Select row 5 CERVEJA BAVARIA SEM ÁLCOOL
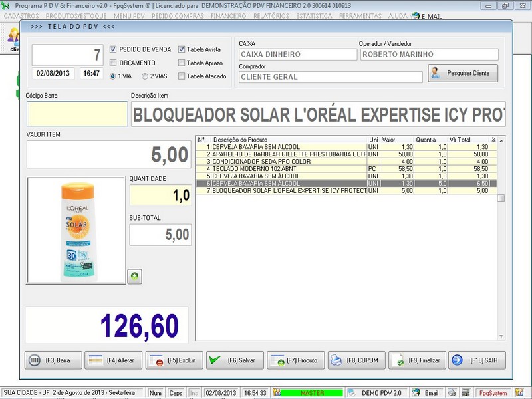The height and width of the screenshot is (399, 532). [x=346, y=176]
